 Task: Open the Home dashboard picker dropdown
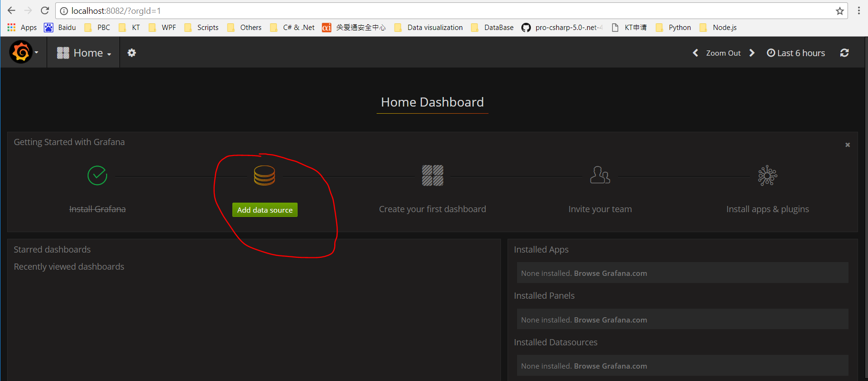click(84, 53)
